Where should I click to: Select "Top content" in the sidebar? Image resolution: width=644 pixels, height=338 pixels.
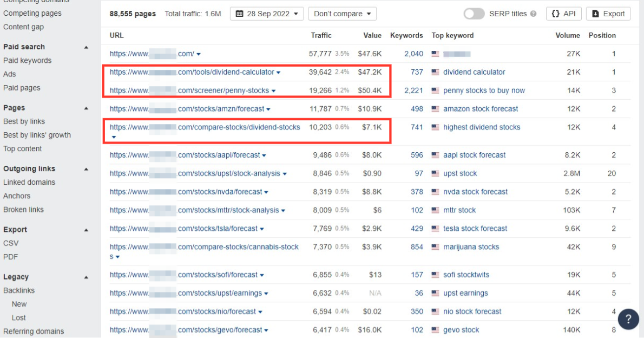(22, 148)
